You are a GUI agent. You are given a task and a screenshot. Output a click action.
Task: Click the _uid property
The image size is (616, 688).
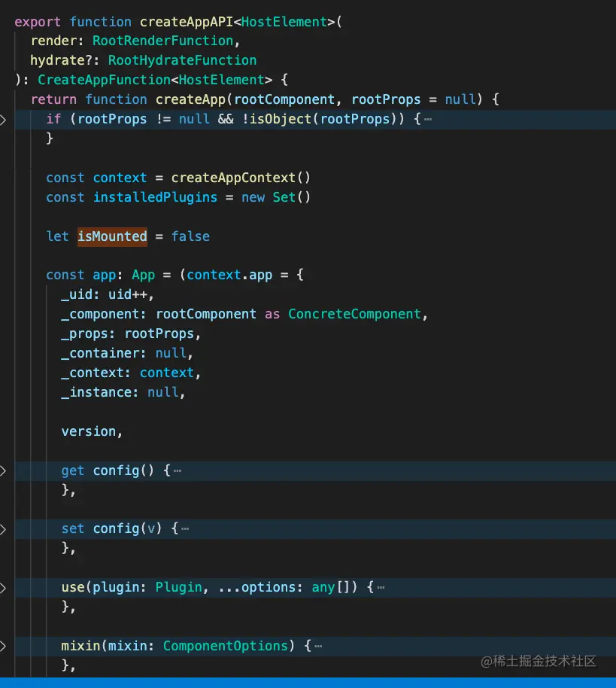77,294
